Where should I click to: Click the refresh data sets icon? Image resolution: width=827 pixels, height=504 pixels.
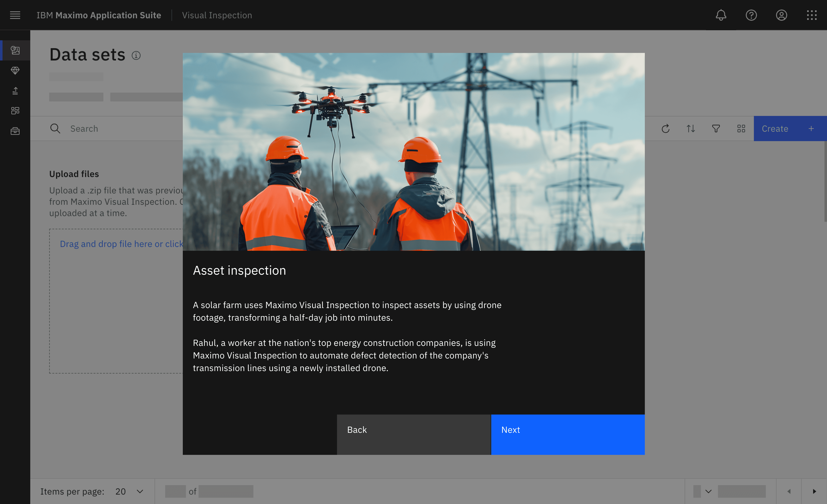coord(666,129)
